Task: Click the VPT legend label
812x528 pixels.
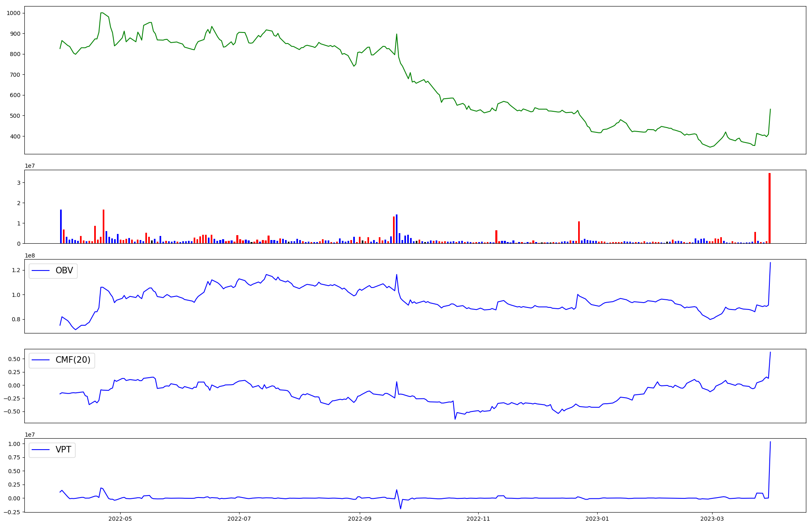Action: coord(63,450)
